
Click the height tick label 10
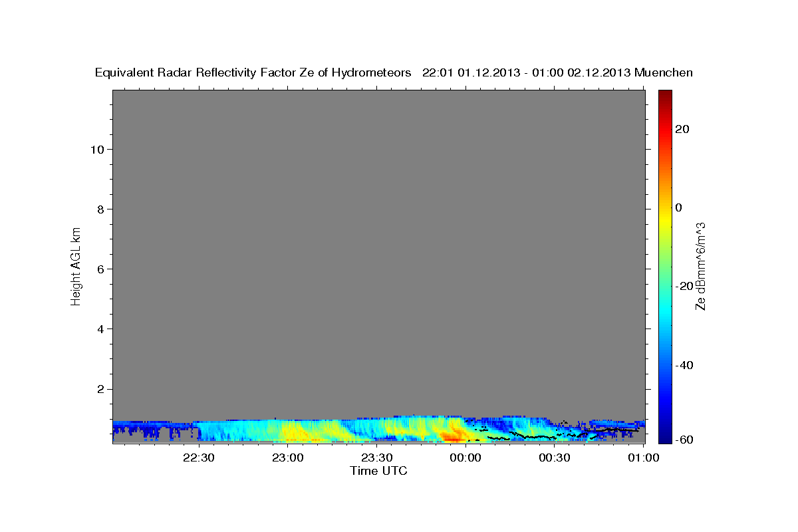point(96,150)
